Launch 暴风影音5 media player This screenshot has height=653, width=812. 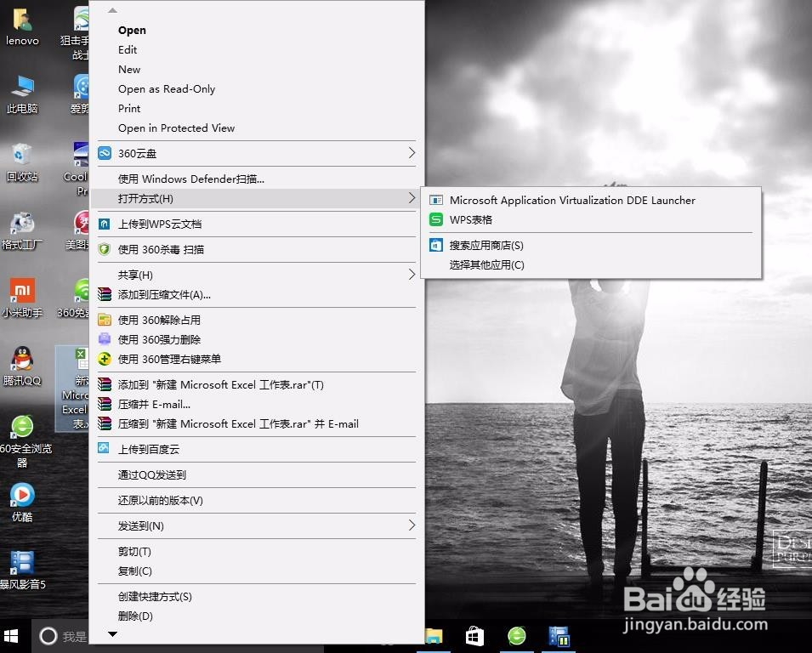click(x=21, y=563)
